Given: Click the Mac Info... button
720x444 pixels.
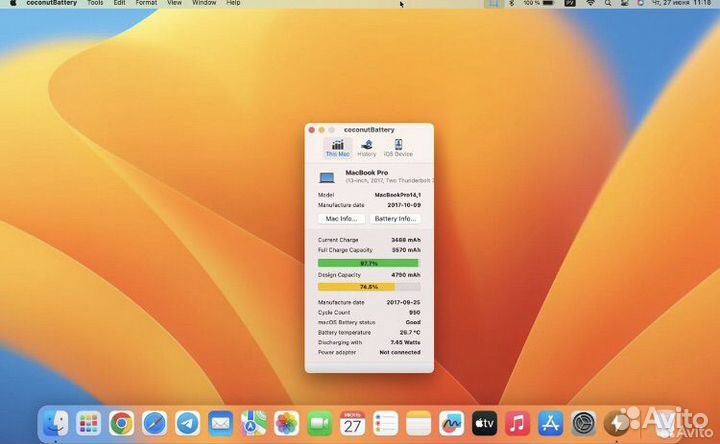Looking at the screenshot, I should [x=341, y=219].
